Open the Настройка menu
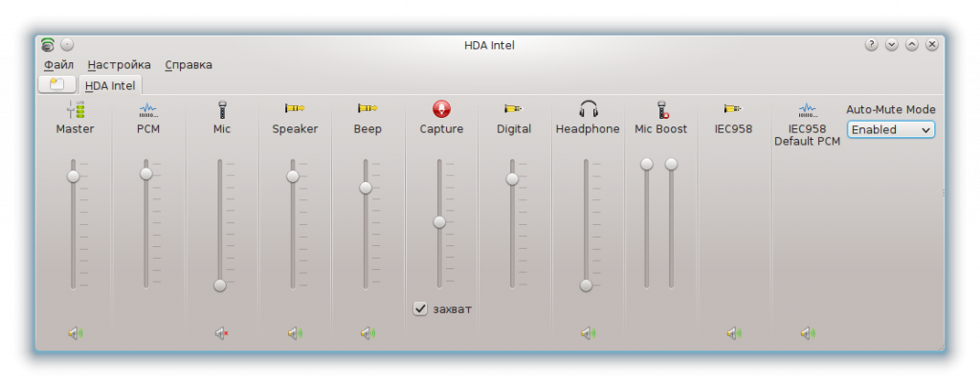The height and width of the screenshot is (386, 980). coord(119,64)
